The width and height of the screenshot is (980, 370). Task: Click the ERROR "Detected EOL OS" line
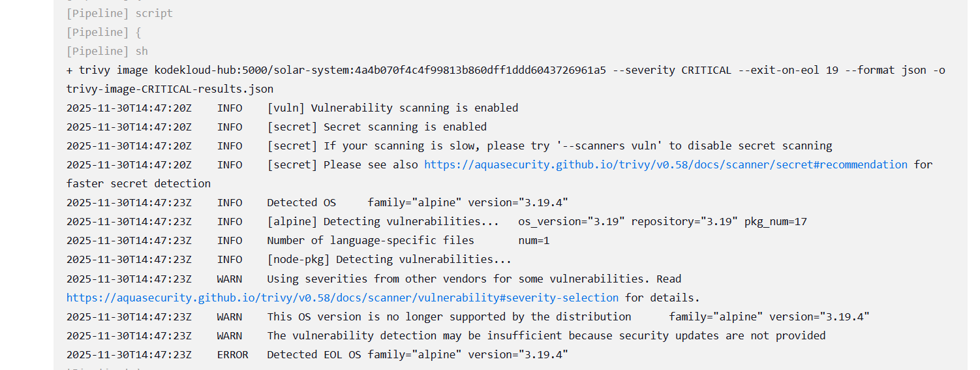(x=418, y=354)
